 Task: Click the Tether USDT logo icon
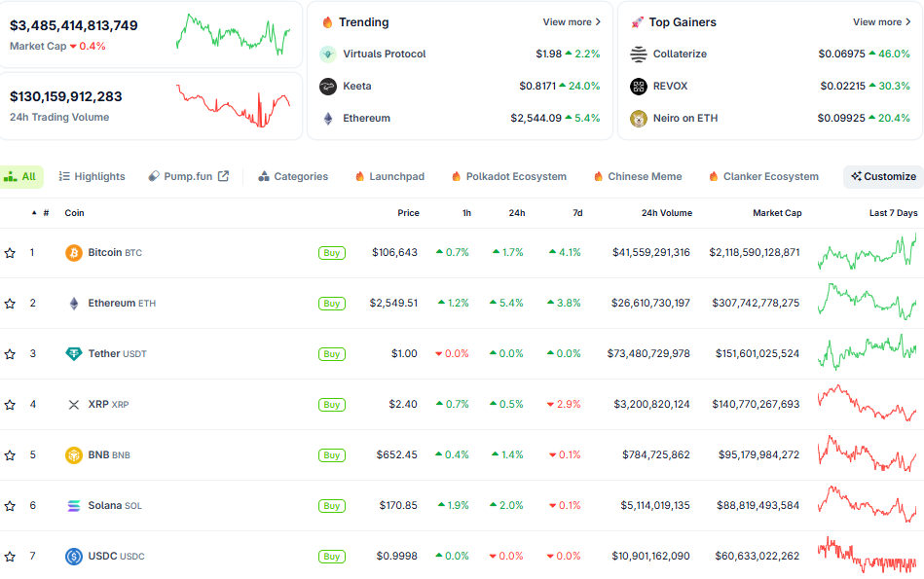74,354
